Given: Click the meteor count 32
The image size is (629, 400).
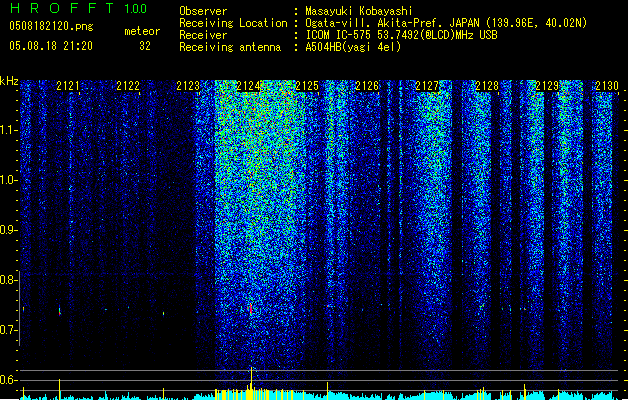Looking at the screenshot, I should 145,46.
